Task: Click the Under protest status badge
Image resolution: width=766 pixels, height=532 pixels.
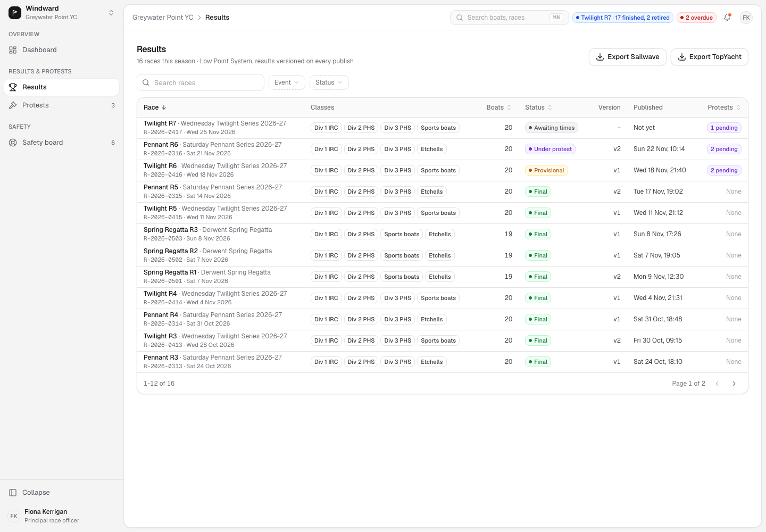Action: (550, 149)
